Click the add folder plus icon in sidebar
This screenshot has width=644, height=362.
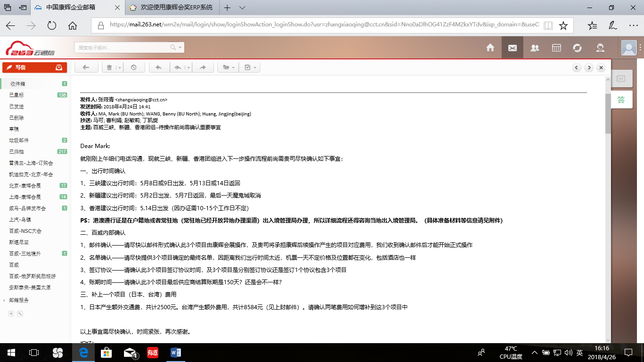[x=11, y=313]
